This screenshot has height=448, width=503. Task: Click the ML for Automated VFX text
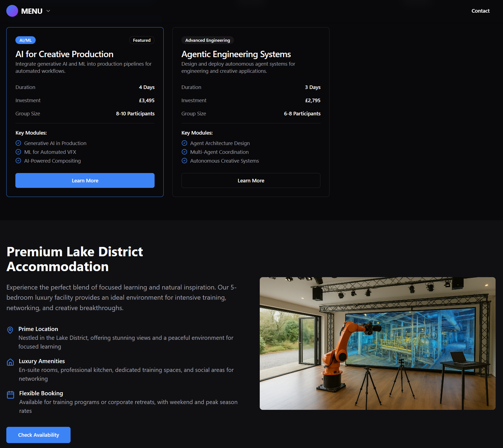coord(50,152)
